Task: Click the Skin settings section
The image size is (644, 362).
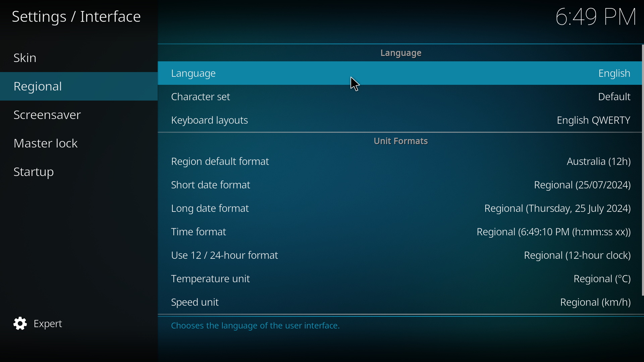Action: point(25,57)
